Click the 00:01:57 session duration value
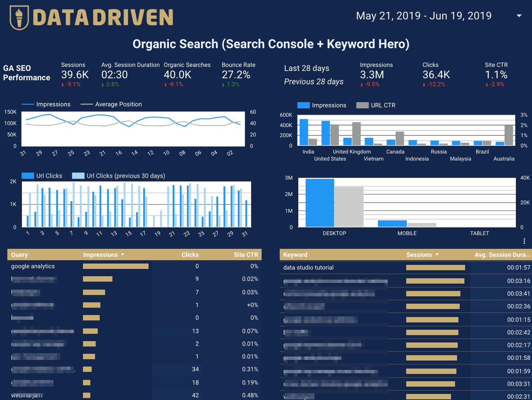 (x=519, y=268)
